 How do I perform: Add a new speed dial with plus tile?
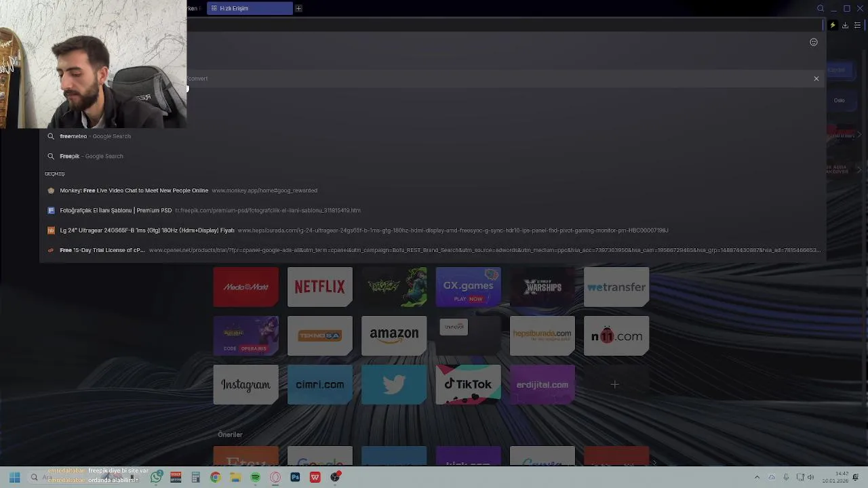pos(615,384)
